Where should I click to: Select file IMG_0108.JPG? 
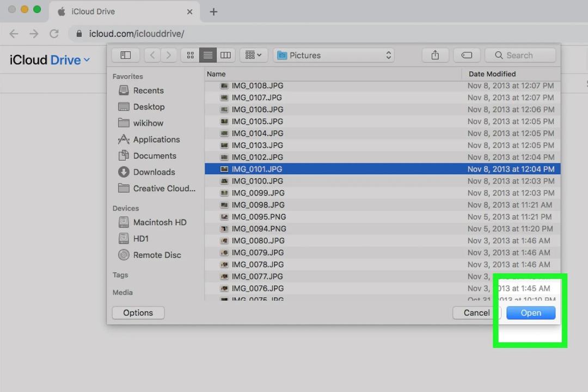[383, 85]
